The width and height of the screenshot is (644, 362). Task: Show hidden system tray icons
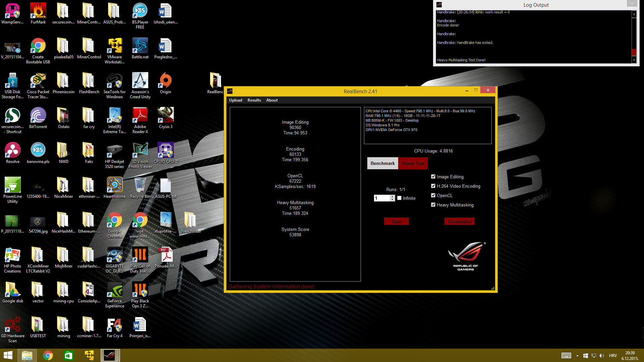pos(577,356)
